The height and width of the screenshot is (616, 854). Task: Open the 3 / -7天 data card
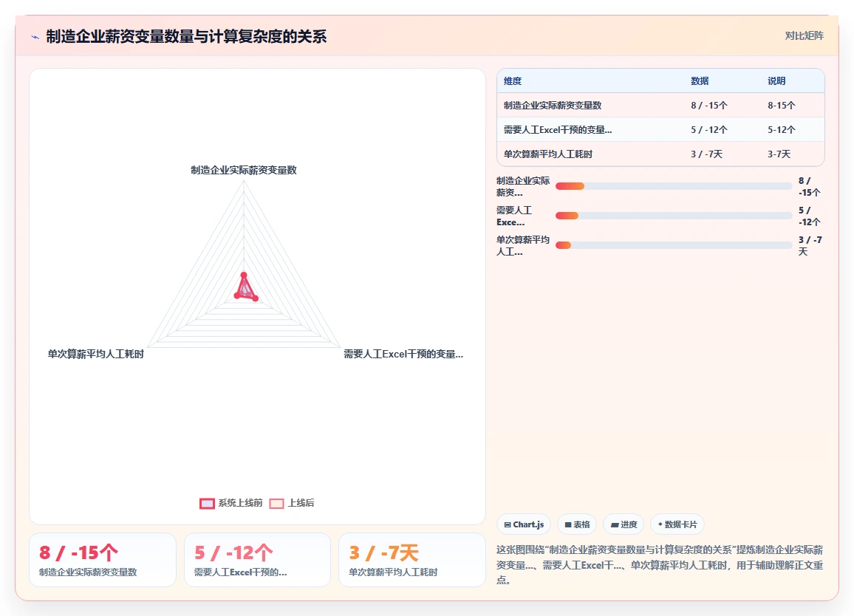tap(411, 560)
